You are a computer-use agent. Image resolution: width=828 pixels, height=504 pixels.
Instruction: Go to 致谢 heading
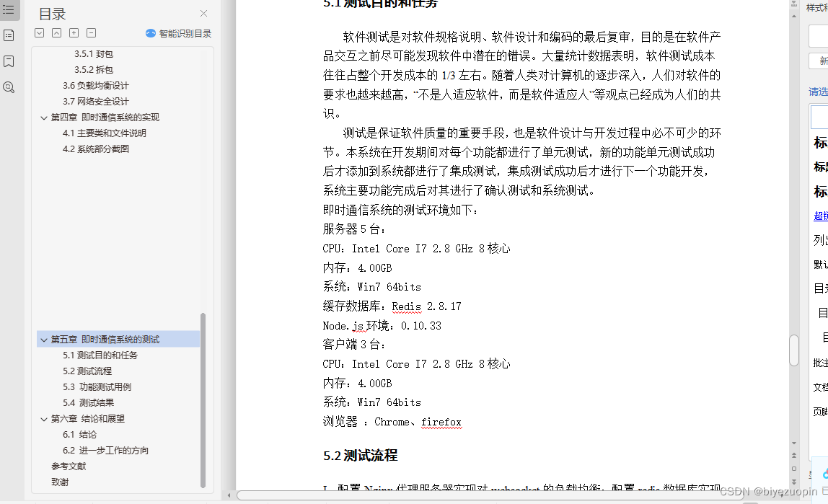tap(60, 482)
